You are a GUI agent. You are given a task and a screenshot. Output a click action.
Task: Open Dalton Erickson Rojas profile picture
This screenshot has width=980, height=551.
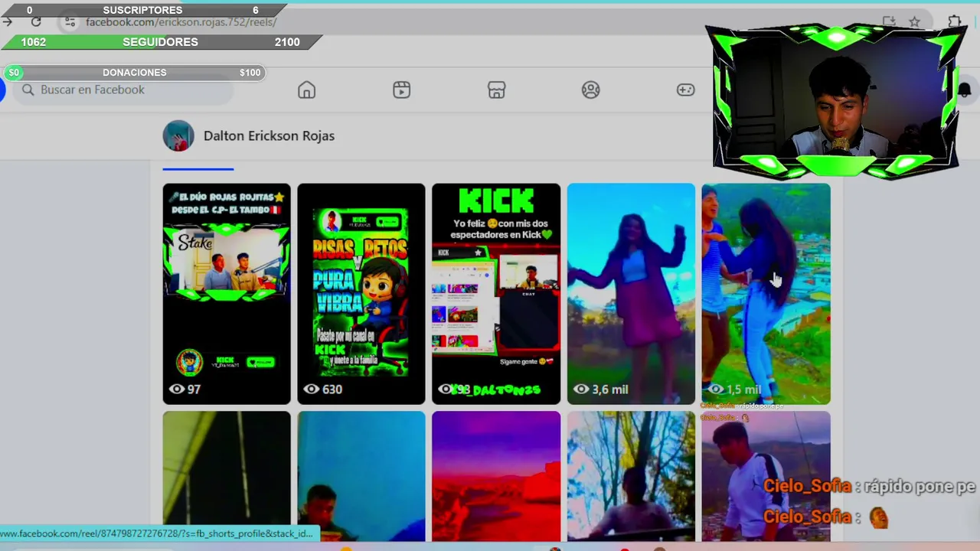pyautogui.click(x=178, y=135)
